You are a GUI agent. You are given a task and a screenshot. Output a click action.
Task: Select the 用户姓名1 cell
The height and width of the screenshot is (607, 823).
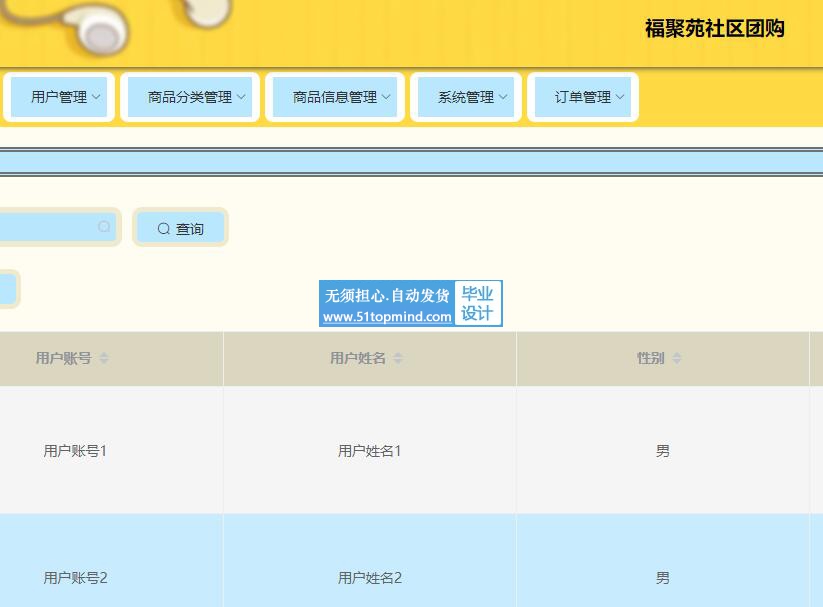[x=370, y=451]
